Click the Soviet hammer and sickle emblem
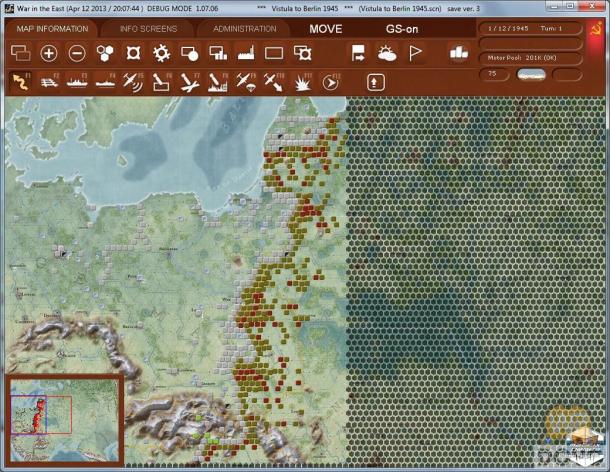The image size is (610, 472). point(596,29)
